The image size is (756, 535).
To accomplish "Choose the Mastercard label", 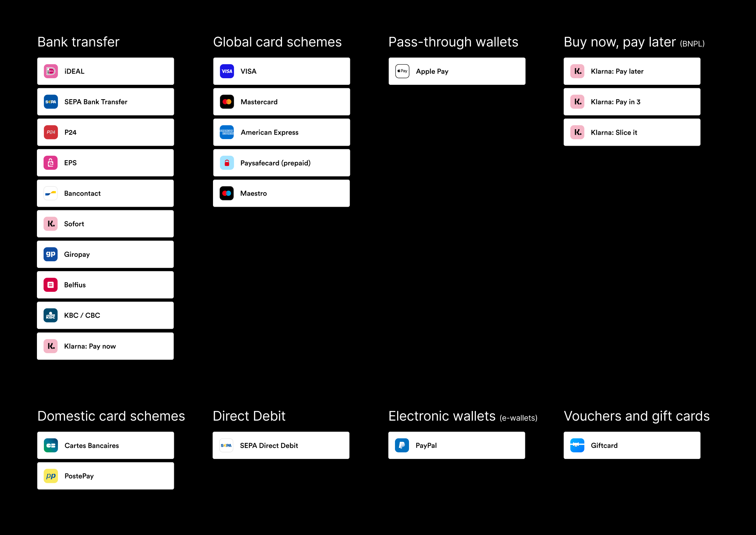I will tap(259, 102).
